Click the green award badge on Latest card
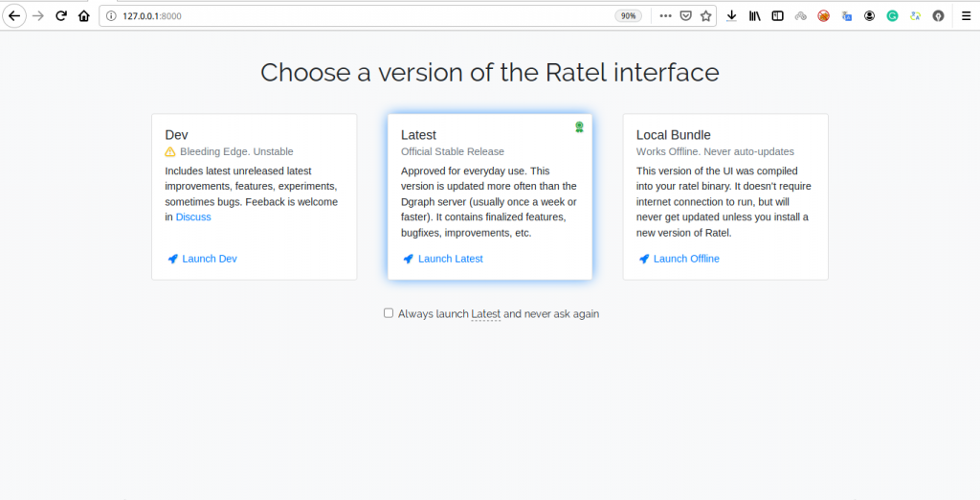Viewport: 980px width, 500px height. (579, 127)
